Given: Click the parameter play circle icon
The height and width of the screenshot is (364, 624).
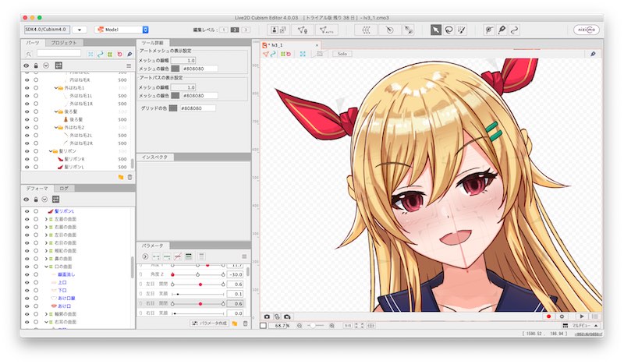Looking at the screenshot, I should 145,256.
